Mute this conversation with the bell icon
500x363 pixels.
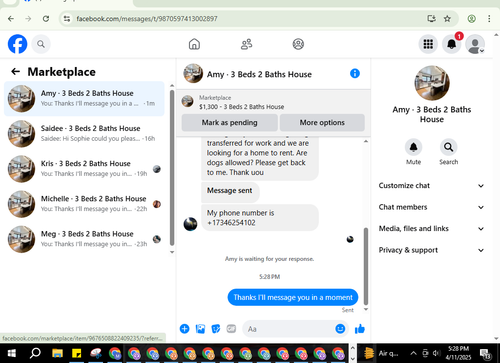[x=413, y=147]
